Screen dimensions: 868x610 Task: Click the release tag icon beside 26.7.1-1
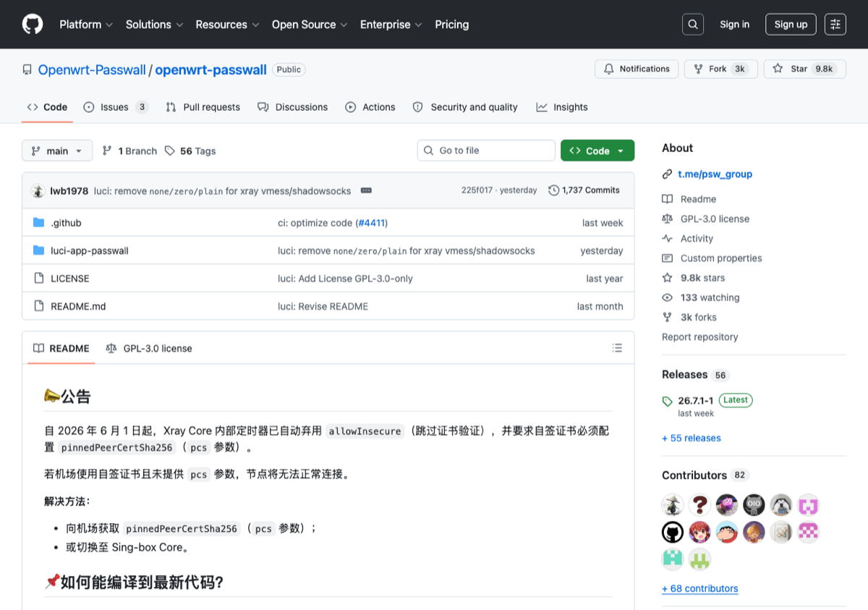[x=667, y=401]
